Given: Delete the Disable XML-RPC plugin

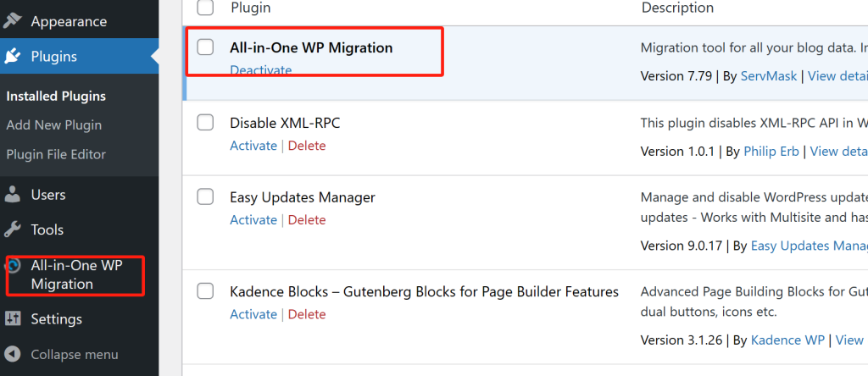Looking at the screenshot, I should pyautogui.click(x=307, y=146).
